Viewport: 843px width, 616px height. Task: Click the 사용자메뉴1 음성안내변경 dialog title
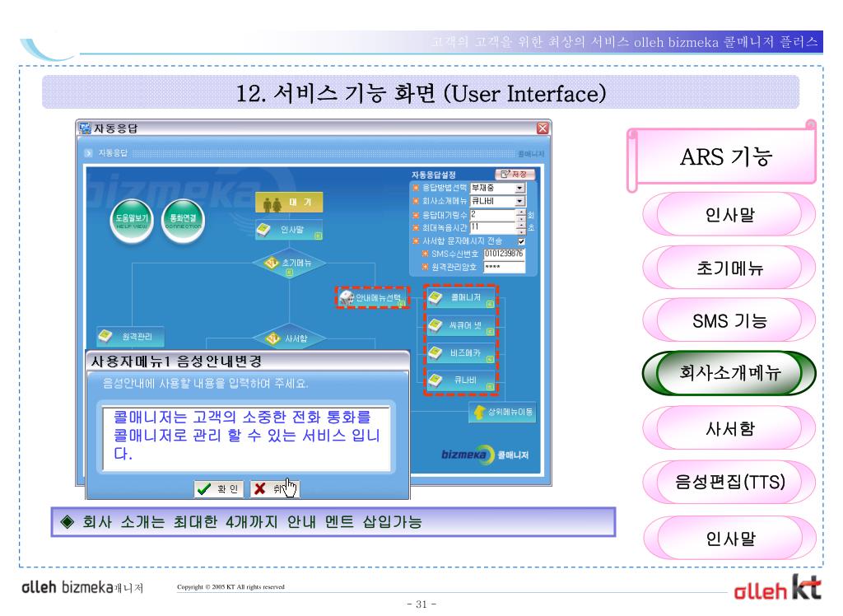pos(177,361)
